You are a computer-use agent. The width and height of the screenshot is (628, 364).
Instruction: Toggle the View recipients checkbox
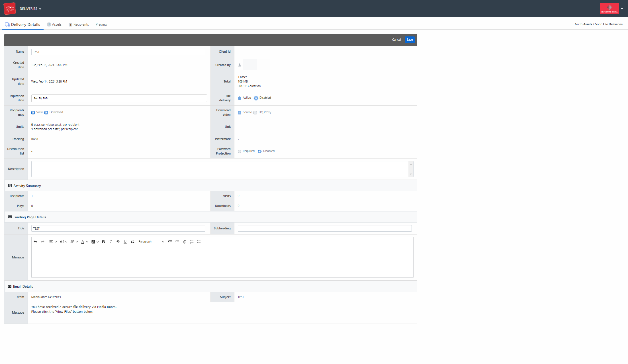[x=33, y=113]
